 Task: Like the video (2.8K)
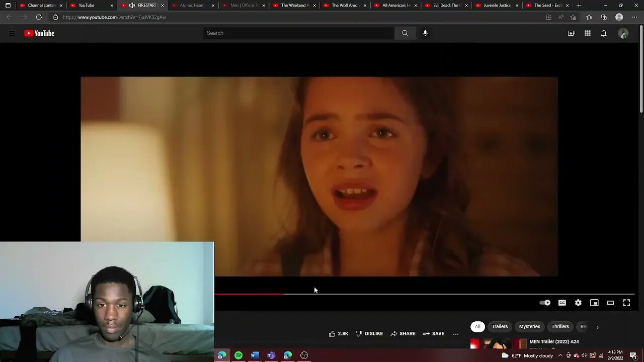(x=339, y=334)
